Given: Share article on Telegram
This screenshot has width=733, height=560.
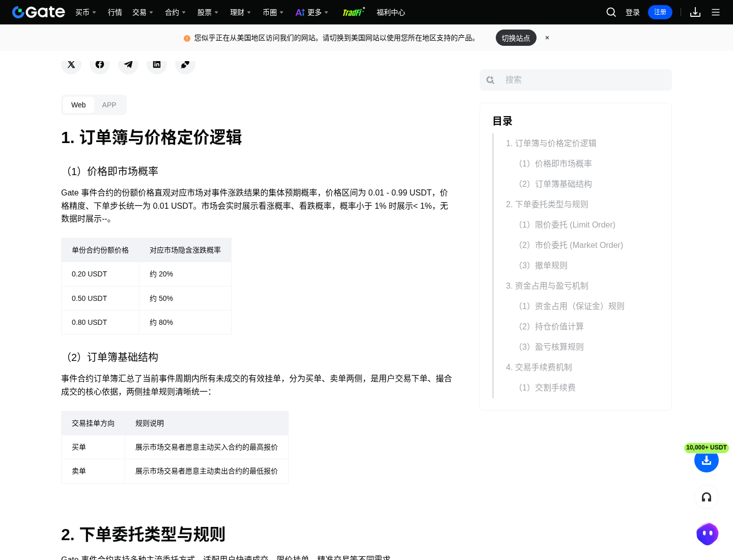Looking at the screenshot, I should click(128, 64).
